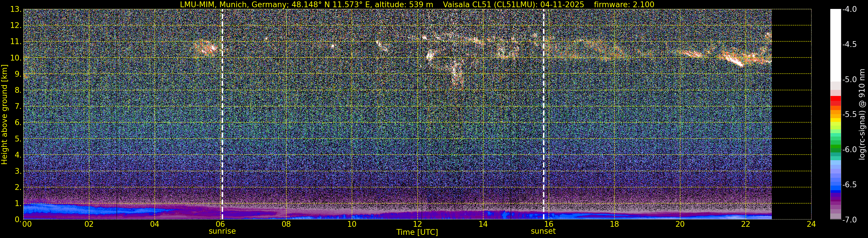Click the 10. height tick label
Screen dimensions: 868x238
coord(16,58)
